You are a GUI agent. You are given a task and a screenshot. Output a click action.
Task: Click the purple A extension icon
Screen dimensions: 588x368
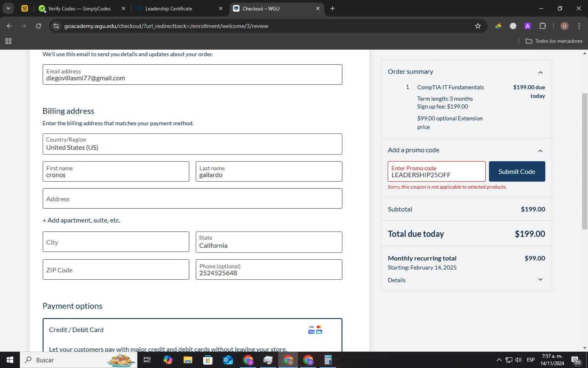(528, 26)
